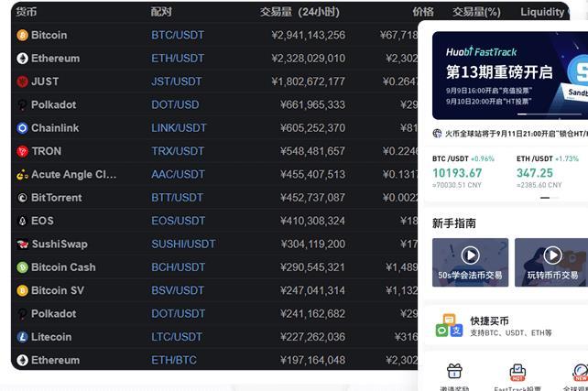The image size is (588, 391).
Task: Click the ¥304,119,200 volume cell
Action: [312, 244]
